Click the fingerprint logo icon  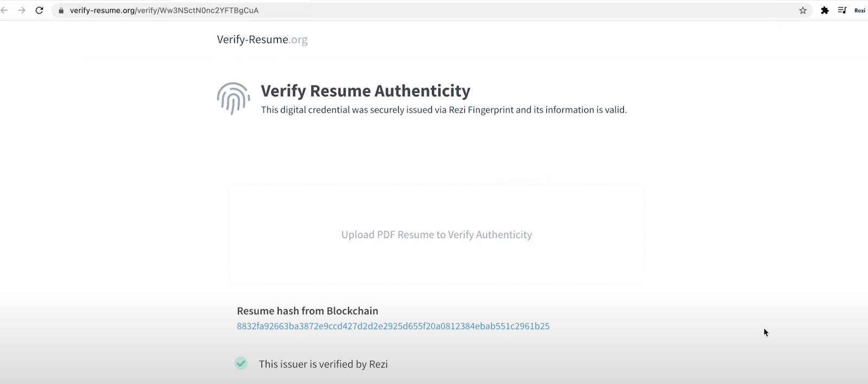pyautogui.click(x=233, y=99)
